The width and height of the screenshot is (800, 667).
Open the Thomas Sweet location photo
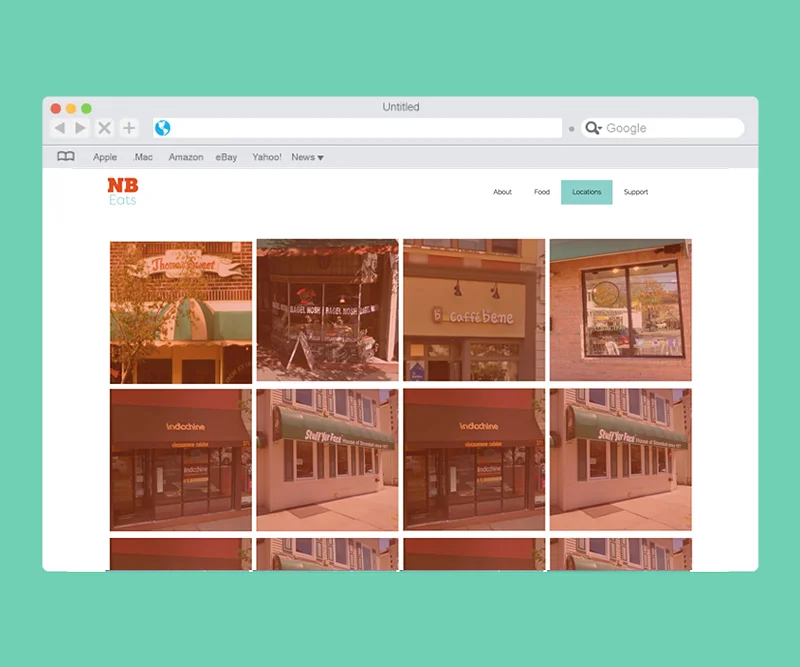(x=181, y=312)
